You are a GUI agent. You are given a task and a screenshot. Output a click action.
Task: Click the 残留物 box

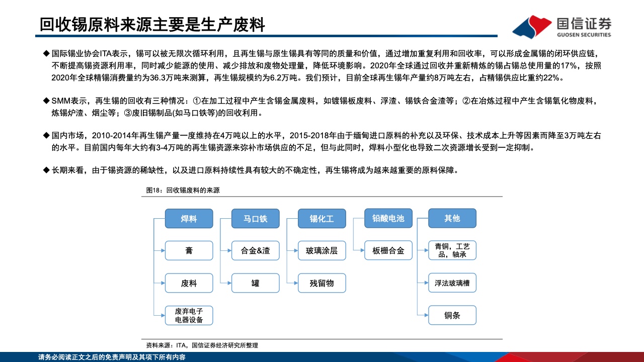pyautogui.click(x=321, y=283)
